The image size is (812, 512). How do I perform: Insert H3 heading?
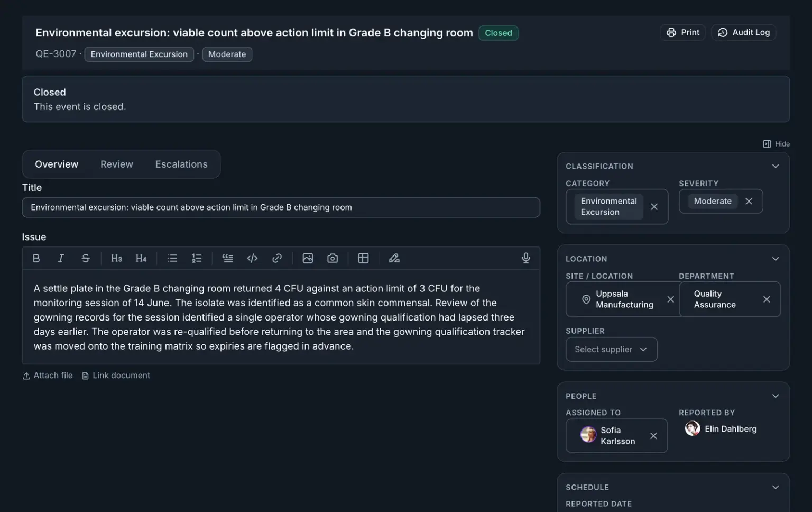(x=116, y=258)
